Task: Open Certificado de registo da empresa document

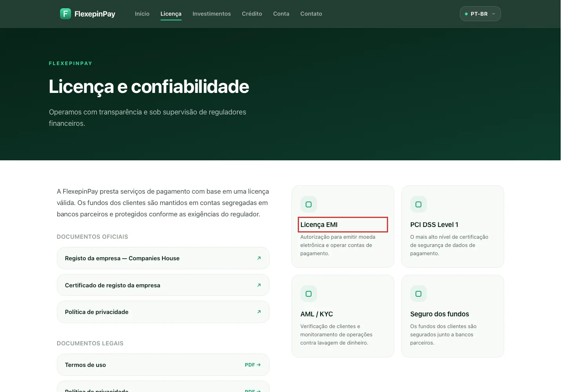Action: [163, 285]
